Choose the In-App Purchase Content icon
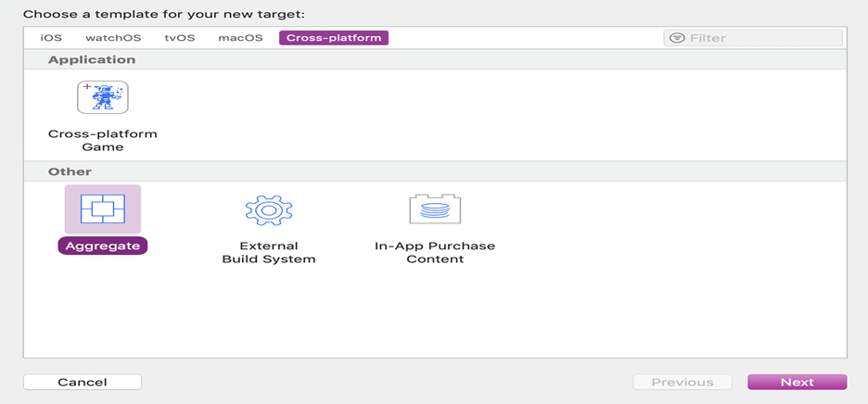The height and width of the screenshot is (404, 868). 435,209
